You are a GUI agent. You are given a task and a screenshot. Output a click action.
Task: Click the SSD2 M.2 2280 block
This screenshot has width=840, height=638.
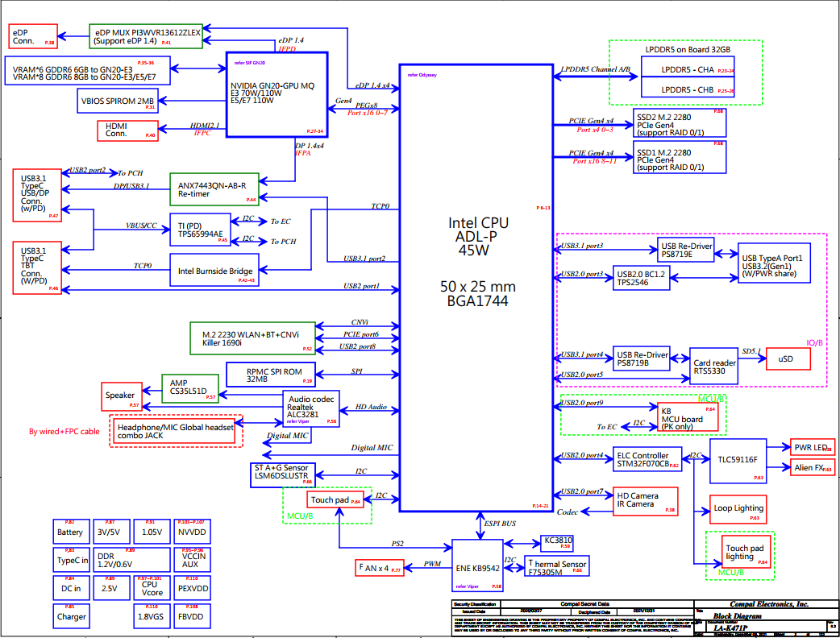680,123
